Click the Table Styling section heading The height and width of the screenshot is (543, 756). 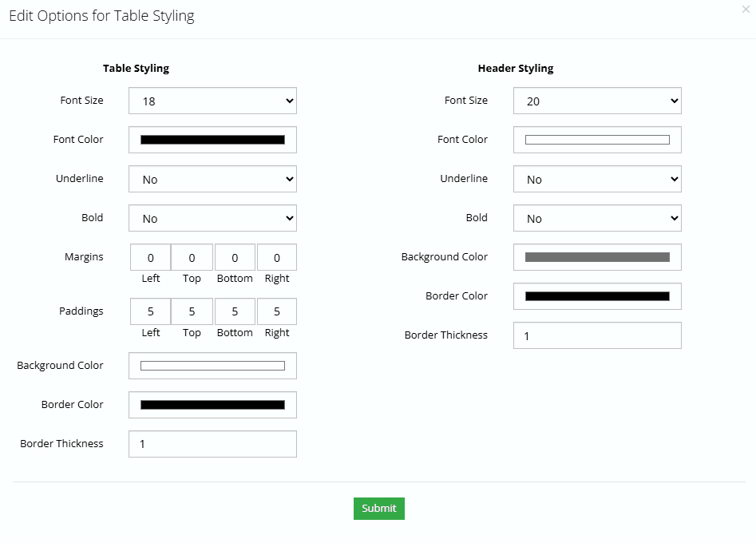point(136,68)
